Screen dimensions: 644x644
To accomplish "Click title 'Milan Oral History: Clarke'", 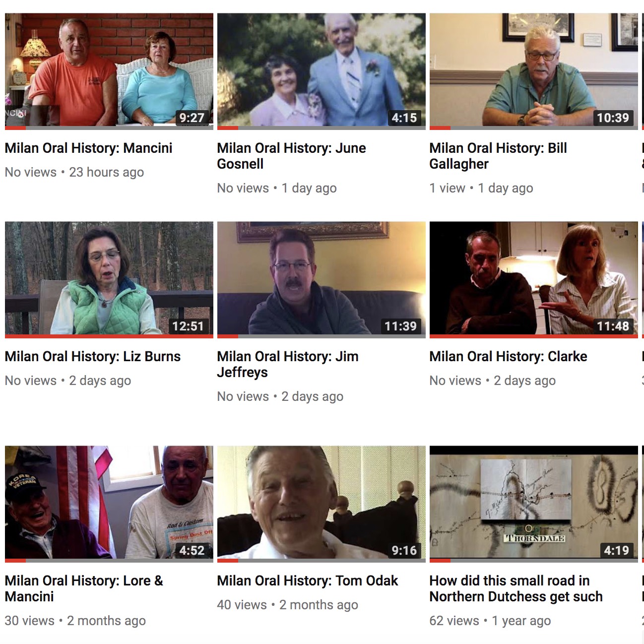I will [508, 356].
